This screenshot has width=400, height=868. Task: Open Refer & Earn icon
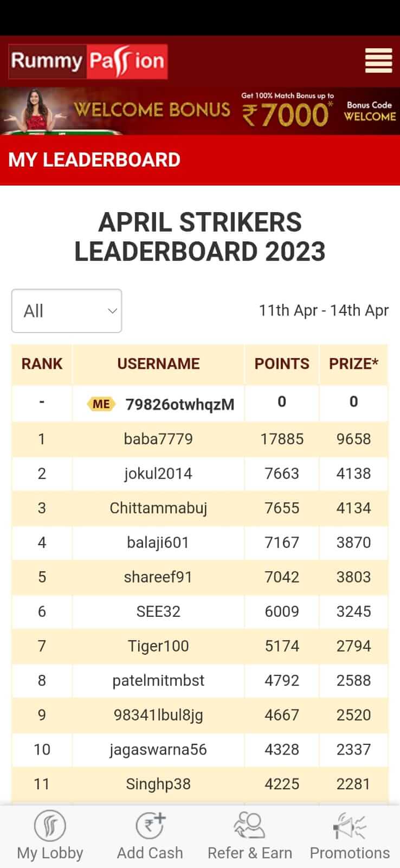(x=250, y=826)
